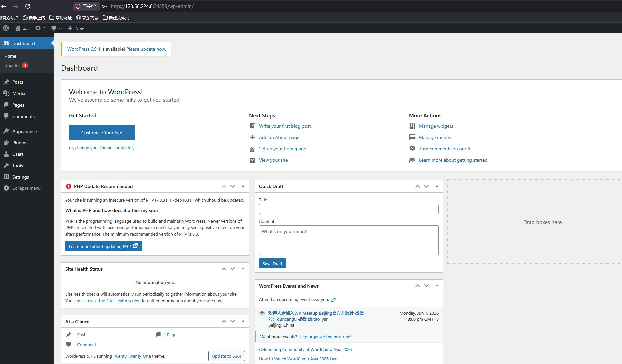Screen dimensions: 622x364
Task: Move PHP Update Recommended box down
Action: [x=233, y=186]
